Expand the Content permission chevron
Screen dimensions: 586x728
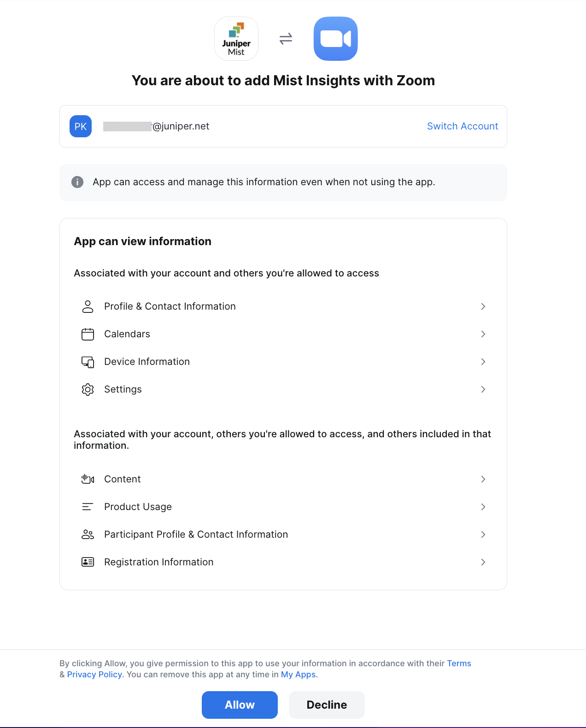coord(483,479)
